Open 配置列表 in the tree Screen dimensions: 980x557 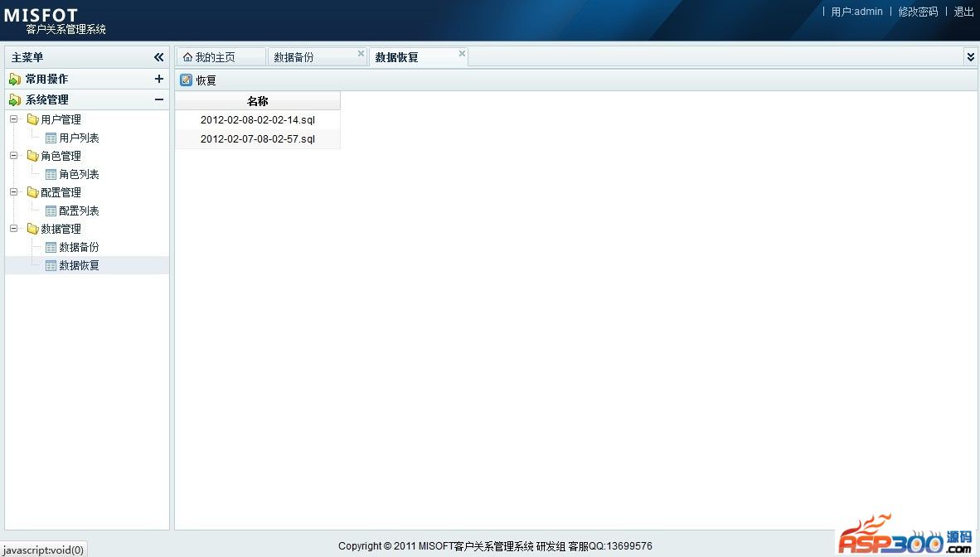79,211
